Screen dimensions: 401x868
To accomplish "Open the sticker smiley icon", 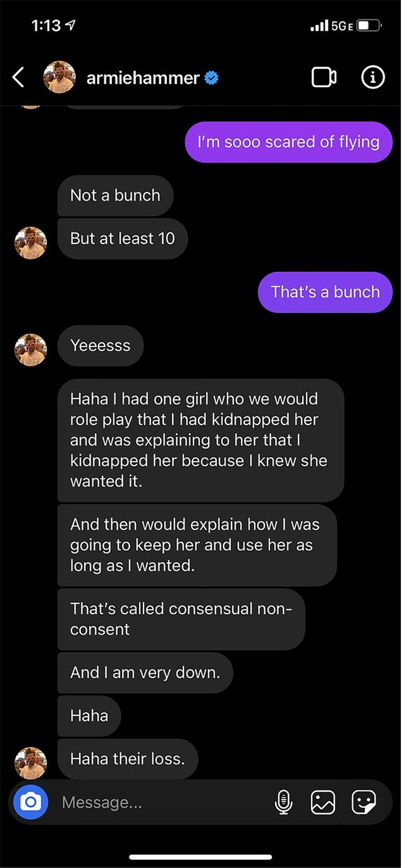I will coord(364,802).
